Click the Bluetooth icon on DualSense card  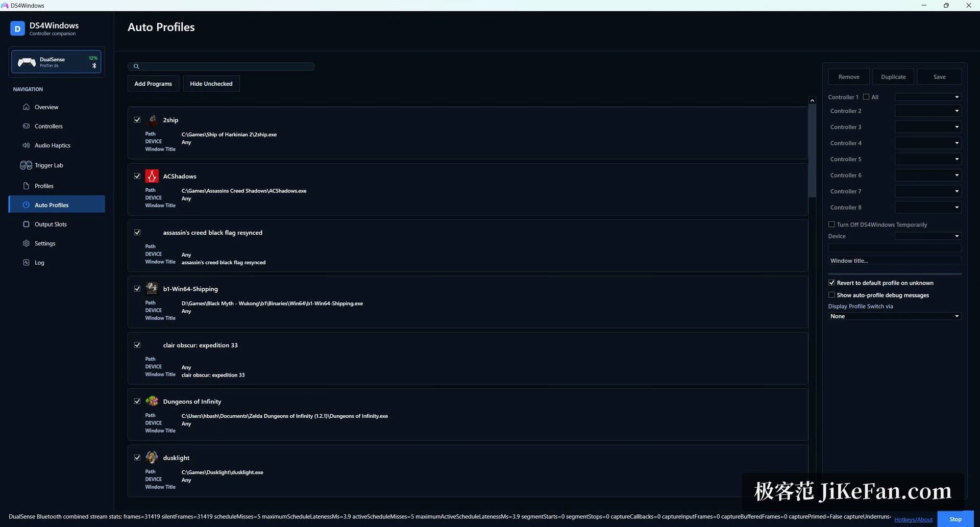(x=94, y=66)
